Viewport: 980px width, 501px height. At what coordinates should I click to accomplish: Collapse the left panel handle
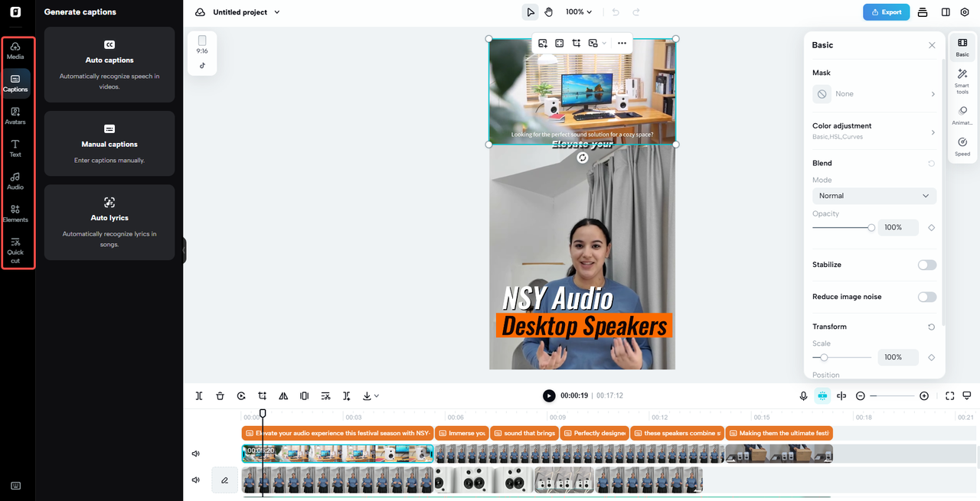pos(185,250)
